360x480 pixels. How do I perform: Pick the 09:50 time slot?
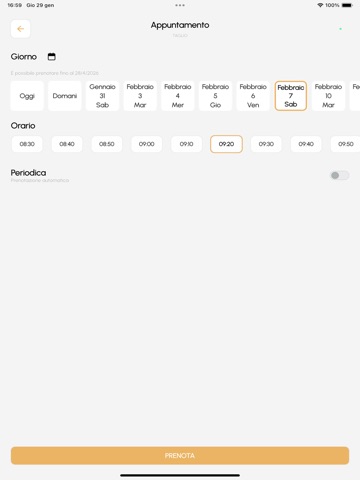pos(346,144)
